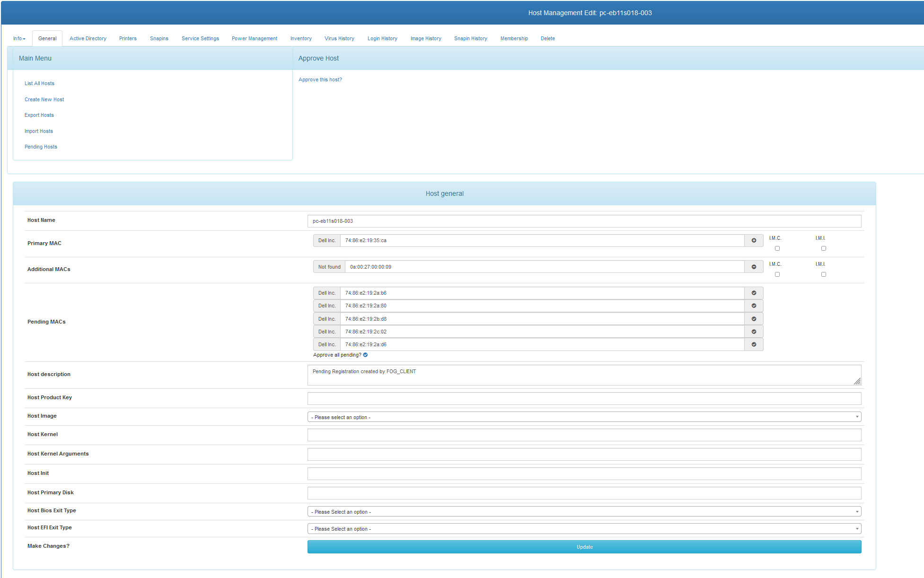Expand the Info dropdown tab
This screenshot has width=924, height=578.
[19, 39]
